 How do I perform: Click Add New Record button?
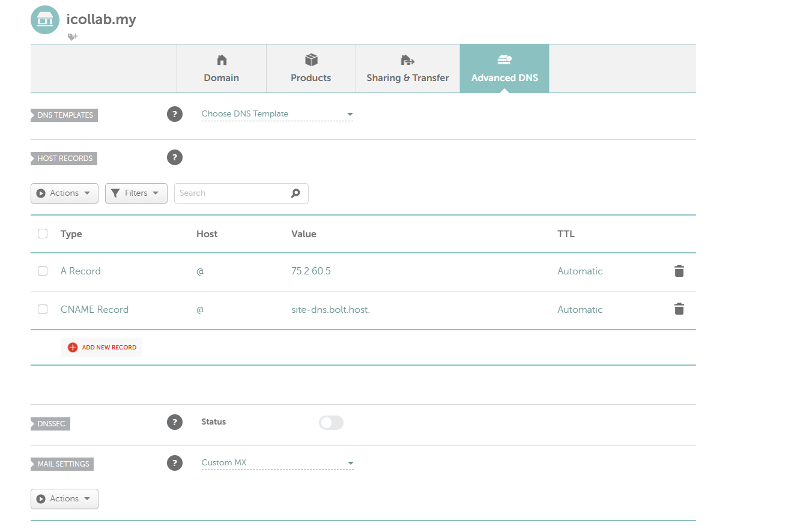(102, 347)
